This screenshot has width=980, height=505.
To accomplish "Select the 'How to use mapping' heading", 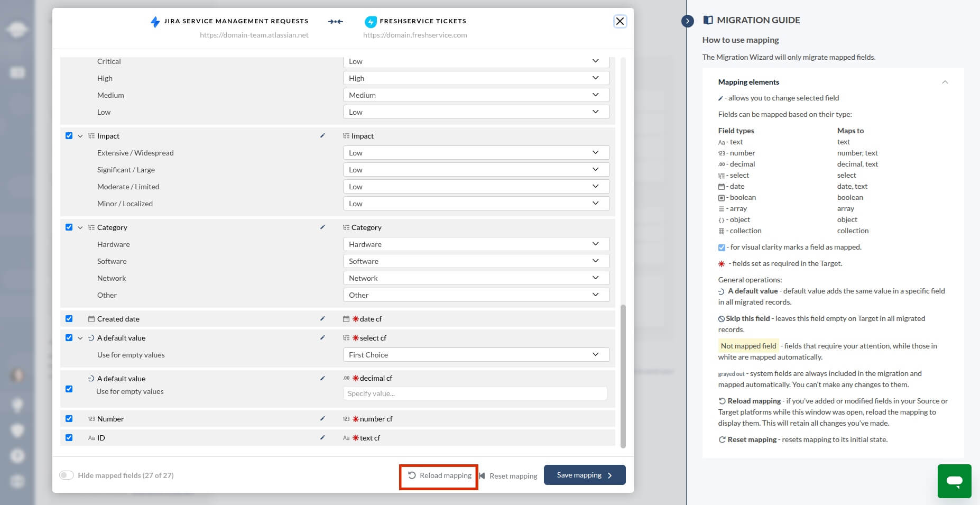I will coord(741,40).
